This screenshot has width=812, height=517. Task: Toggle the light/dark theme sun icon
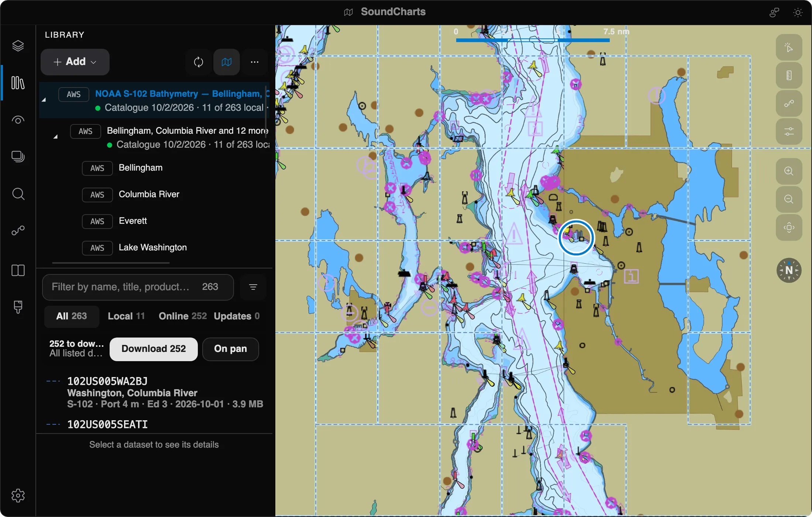click(798, 13)
